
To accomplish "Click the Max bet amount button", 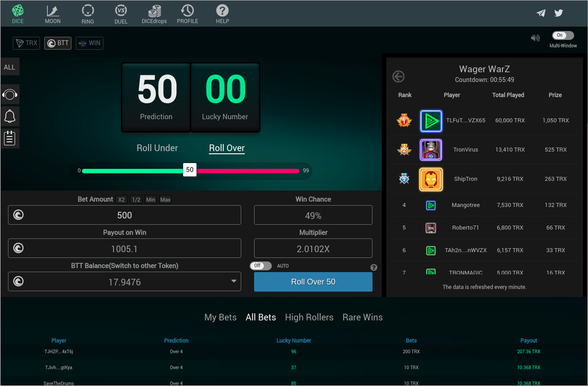I will pos(165,200).
